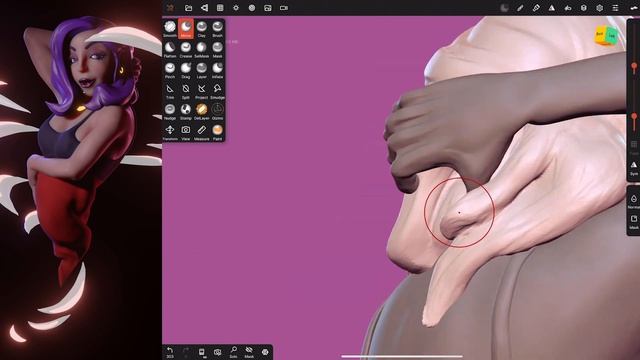
Task: Select the Project tool
Action: (x=202, y=91)
